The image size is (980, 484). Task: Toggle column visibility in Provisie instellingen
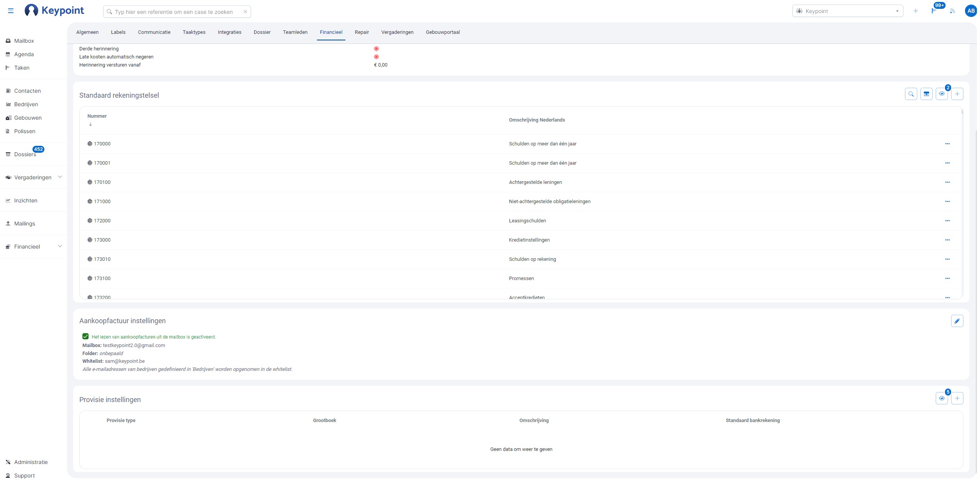941,398
